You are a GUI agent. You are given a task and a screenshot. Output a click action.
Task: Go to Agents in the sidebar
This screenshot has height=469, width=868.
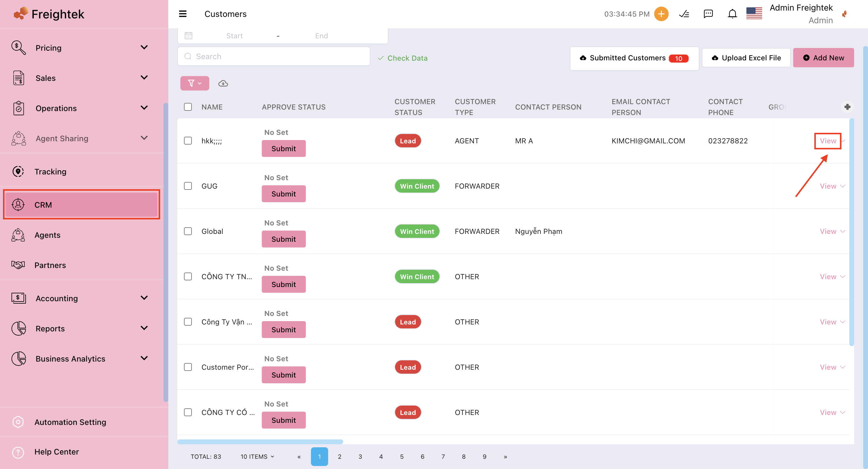pos(47,235)
